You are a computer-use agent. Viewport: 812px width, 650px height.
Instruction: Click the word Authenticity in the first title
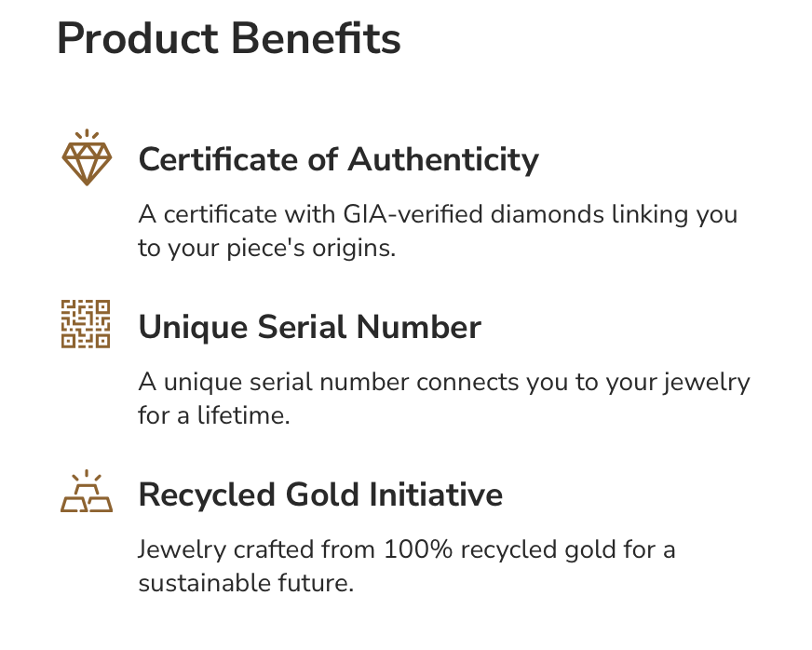[x=443, y=159]
